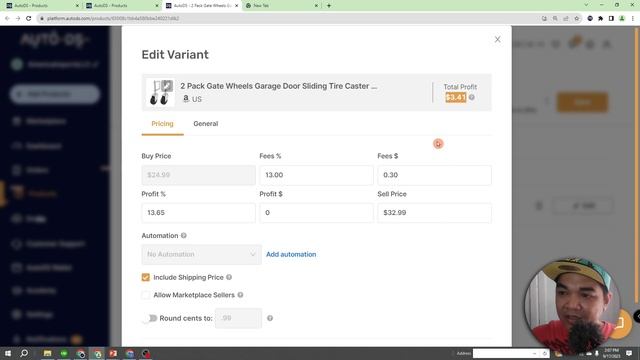Edit the Sell Price field
640x360 pixels.
434,213
